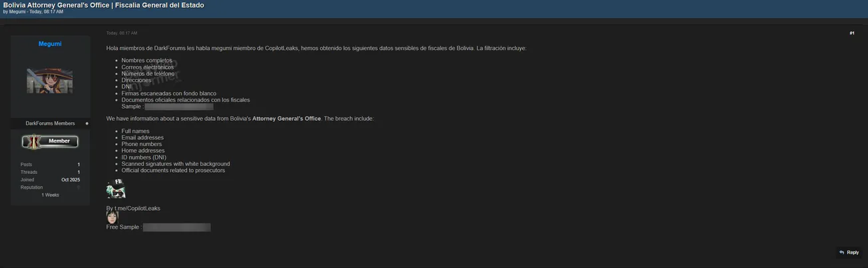The width and height of the screenshot is (868, 268).
Task: Click the status dot beside DarkForums Members
Action: tap(87, 123)
